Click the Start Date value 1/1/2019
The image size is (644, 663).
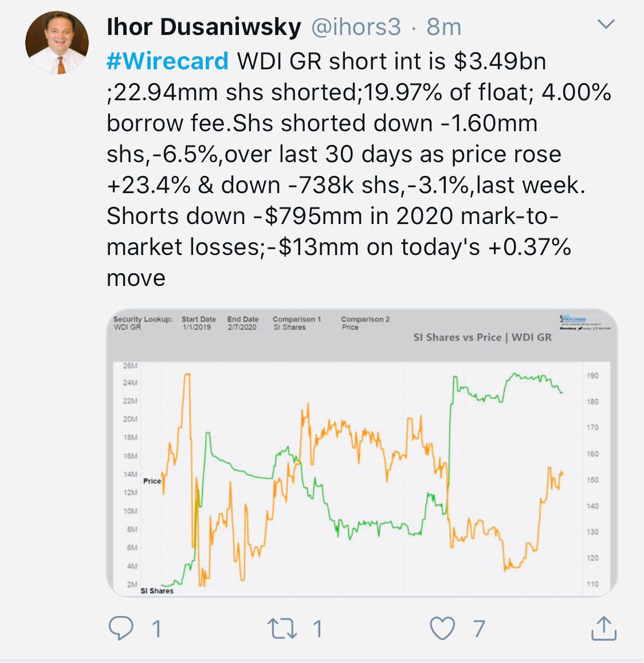198,327
